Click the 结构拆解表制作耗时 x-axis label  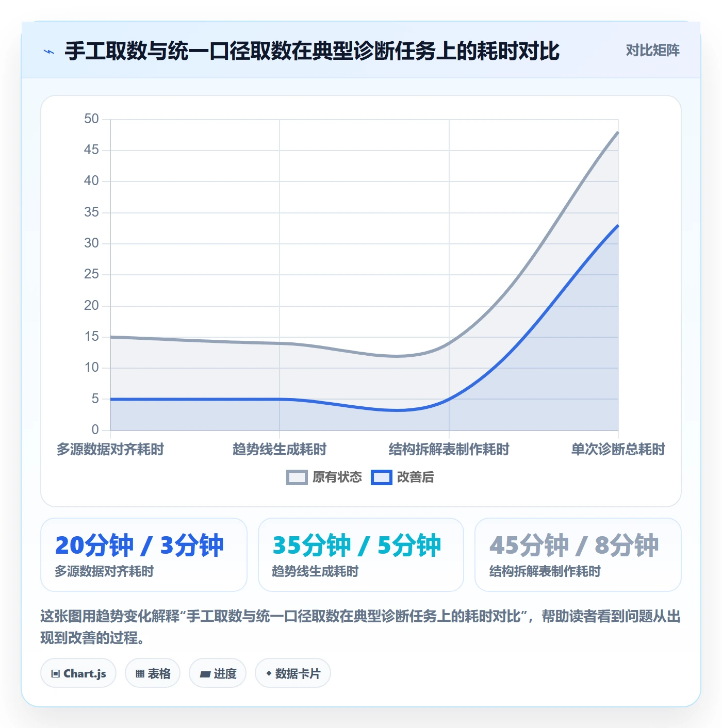pyautogui.click(x=449, y=449)
